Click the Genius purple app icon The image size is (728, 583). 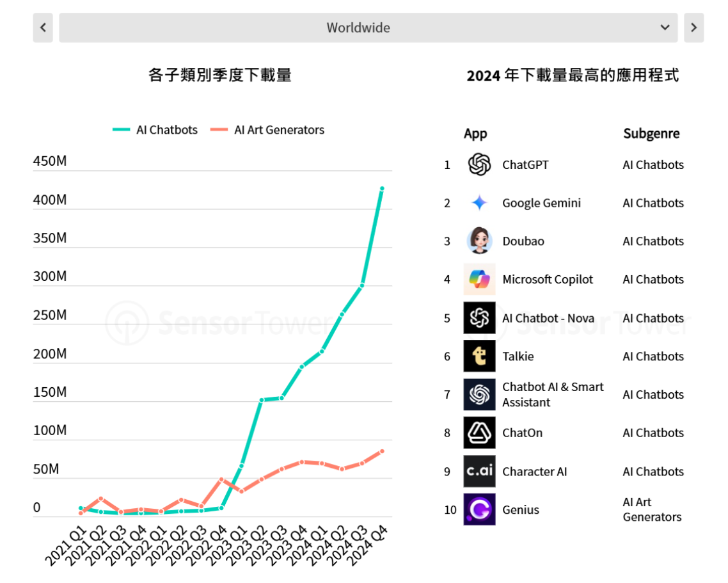[x=479, y=509]
